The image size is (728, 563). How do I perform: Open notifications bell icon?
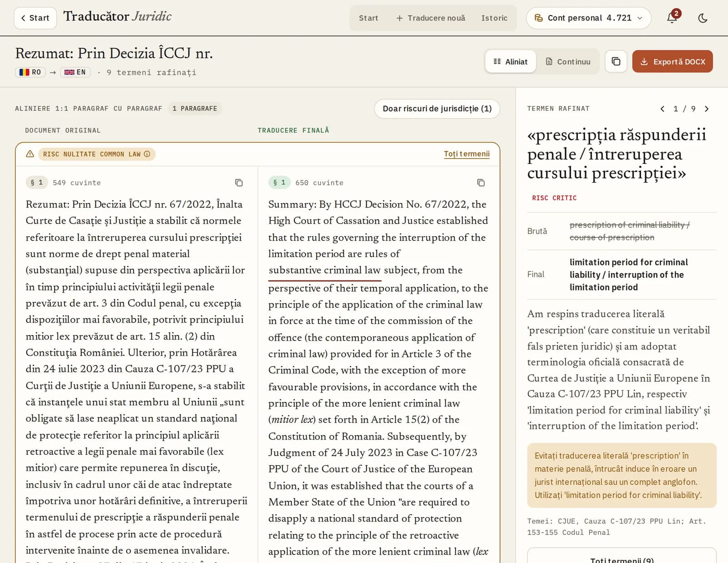coord(672,18)
